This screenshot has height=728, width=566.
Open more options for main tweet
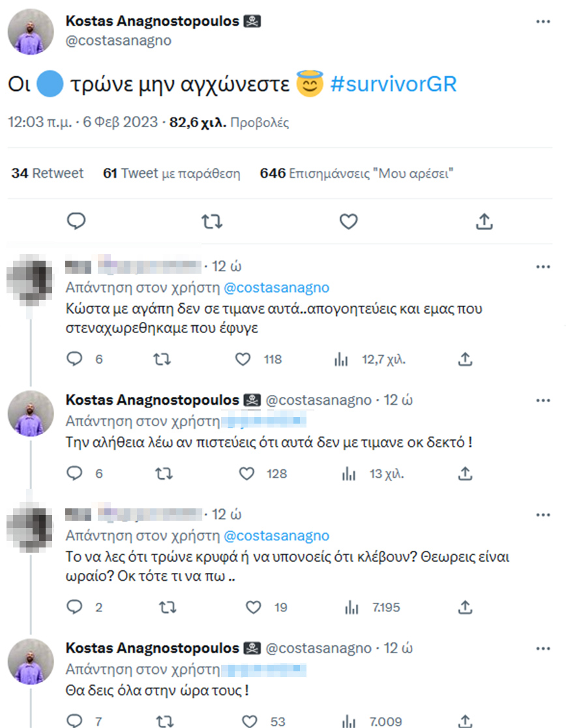(x=543, y=22)
